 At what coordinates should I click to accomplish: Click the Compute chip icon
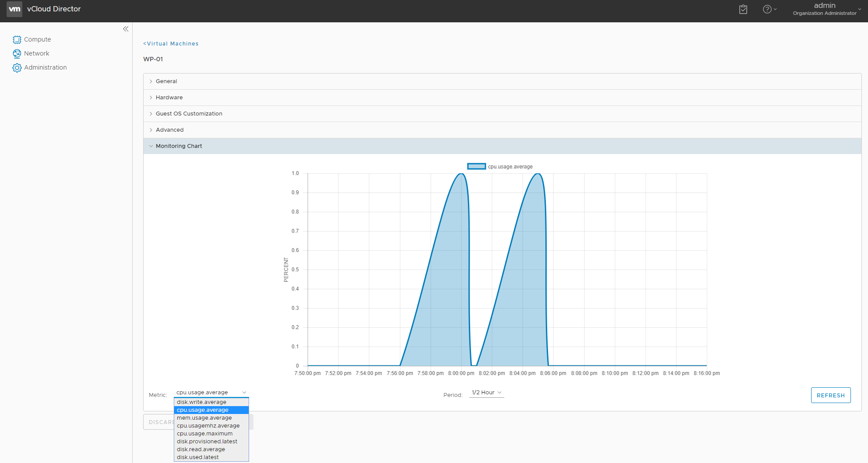pos(17,40)
